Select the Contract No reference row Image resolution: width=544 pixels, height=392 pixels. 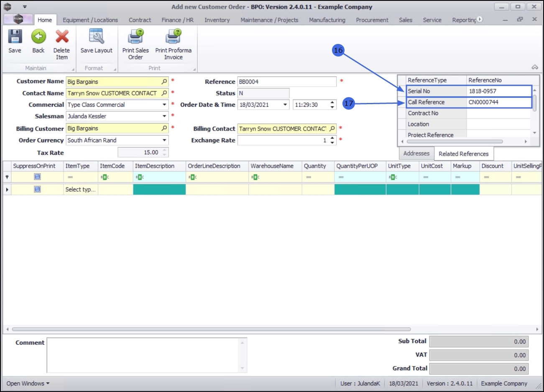coord(468,113)
